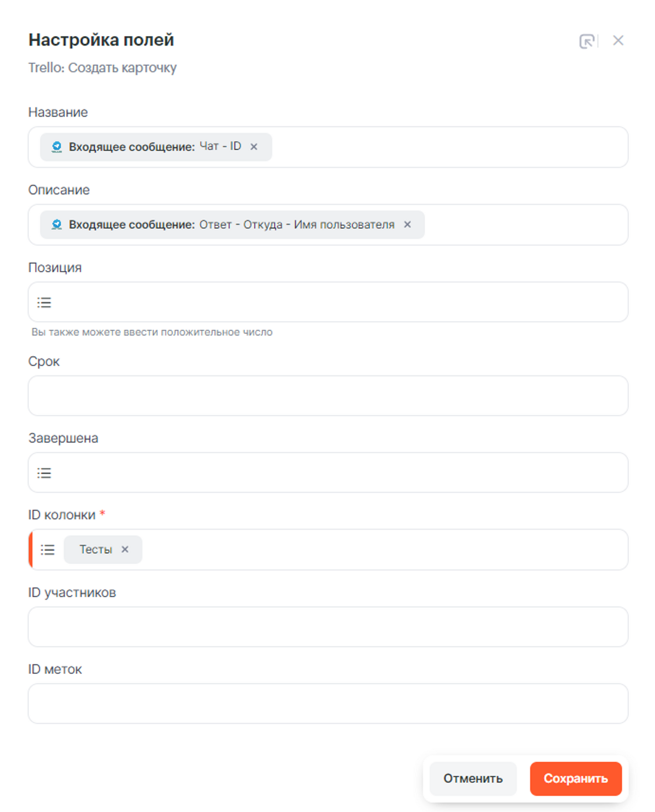Click the bot icon in Описание token
The height and width of the screenshot is (812, 655).
point(57,224)
